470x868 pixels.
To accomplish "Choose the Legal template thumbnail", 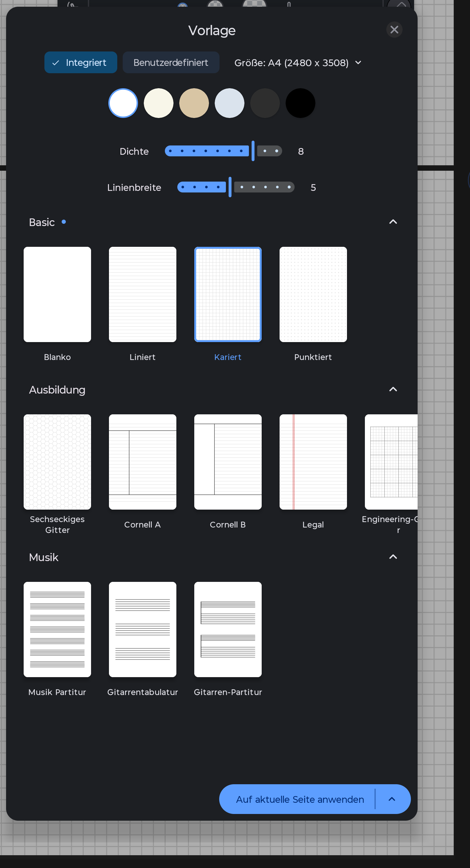I will pos(313,462).
